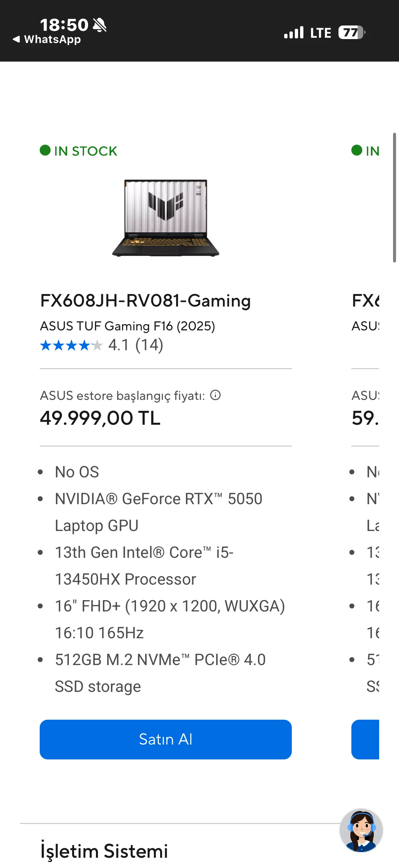The width and height of the screenshot is (399, 868).
Task: Tap the green IN STOCK status dot
Action: (45, 150)
